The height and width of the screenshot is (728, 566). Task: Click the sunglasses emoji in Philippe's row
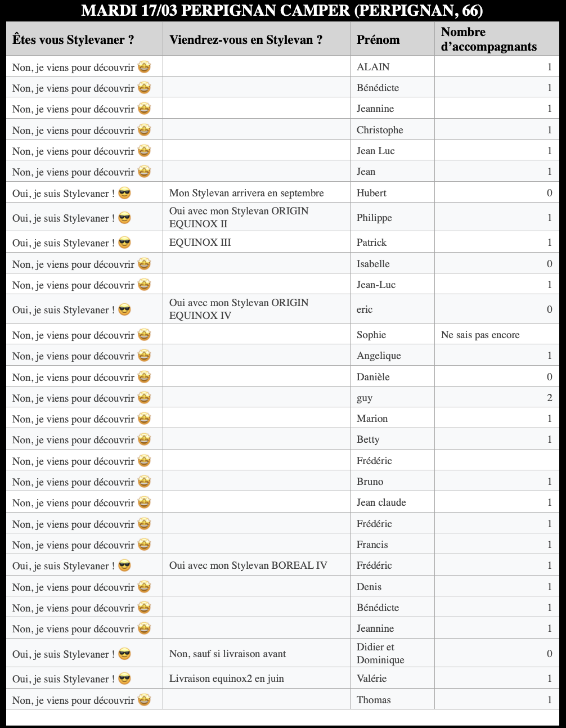point(124,218)
